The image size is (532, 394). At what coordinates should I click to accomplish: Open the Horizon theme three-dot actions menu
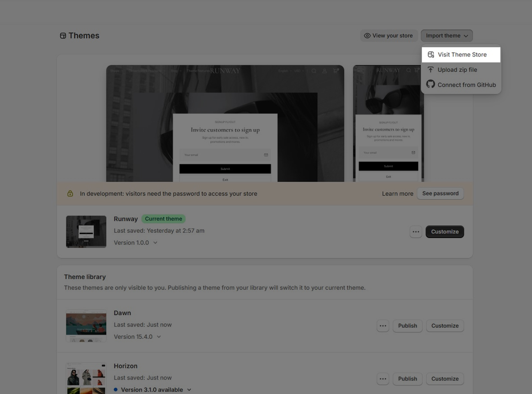[x=383, y=379]
